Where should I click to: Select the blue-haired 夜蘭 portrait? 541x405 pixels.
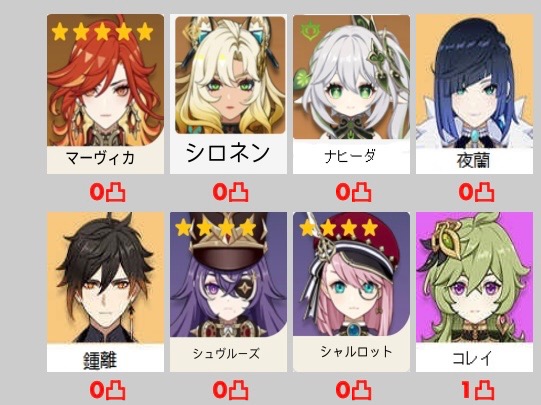pos(474,81)
